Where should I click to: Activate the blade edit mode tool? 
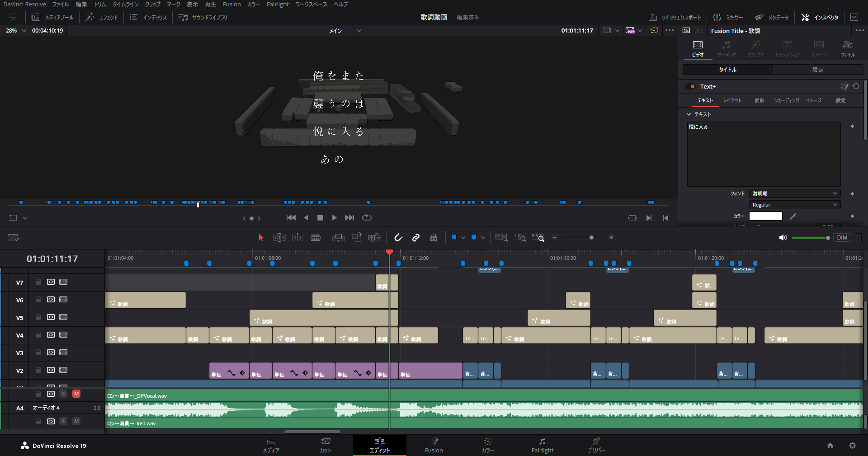click(316, 238)
